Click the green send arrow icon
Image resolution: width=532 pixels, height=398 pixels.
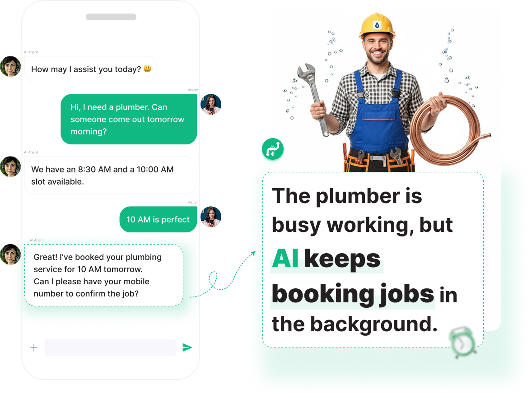[187, 347]
